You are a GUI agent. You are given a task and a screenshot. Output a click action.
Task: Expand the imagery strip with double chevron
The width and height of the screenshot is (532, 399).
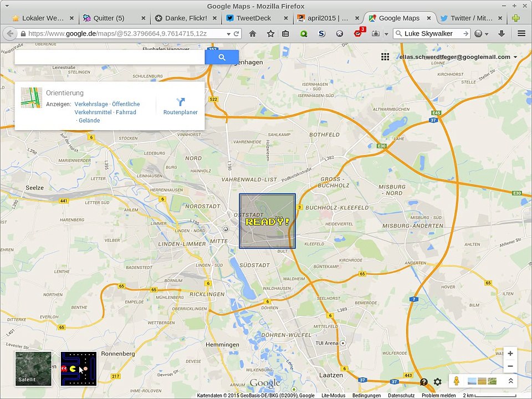coord(510,381)
